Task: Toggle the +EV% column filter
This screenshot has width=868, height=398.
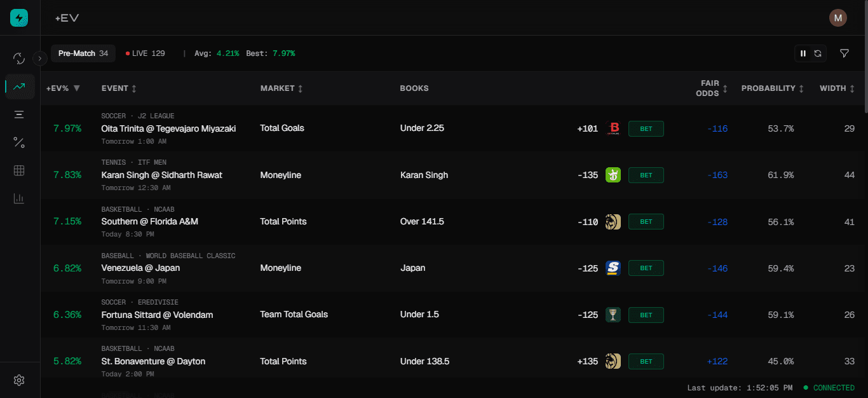Action: 76,88
